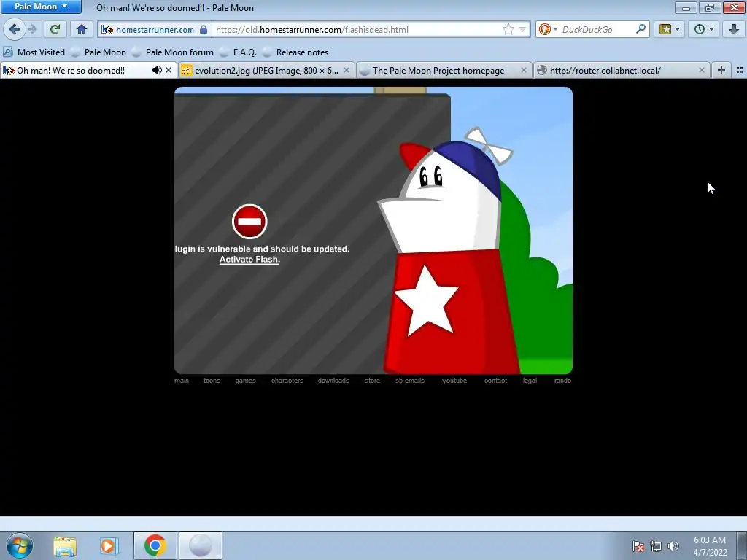Open the home page

(x=82, y=29)
